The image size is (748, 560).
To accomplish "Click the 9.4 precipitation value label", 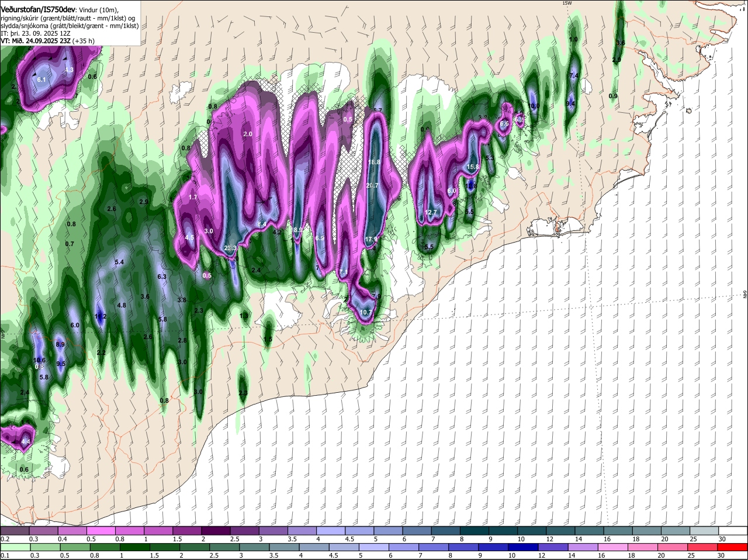I will (571, 103).
